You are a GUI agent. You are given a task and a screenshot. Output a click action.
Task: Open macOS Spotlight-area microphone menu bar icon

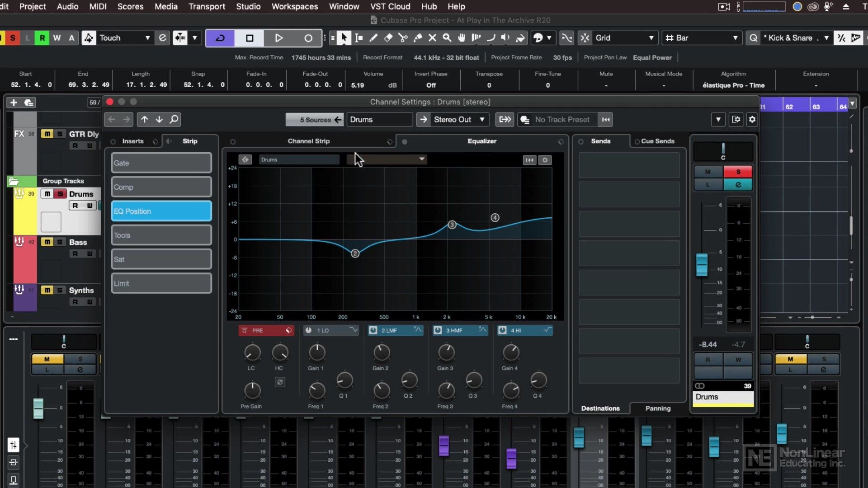click(x=828, y=6)
